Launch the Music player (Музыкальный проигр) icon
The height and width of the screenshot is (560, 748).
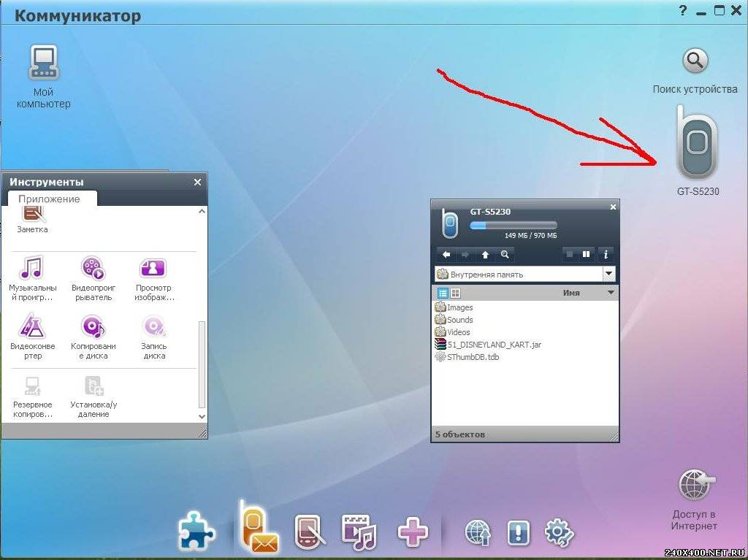coord(32,268)
